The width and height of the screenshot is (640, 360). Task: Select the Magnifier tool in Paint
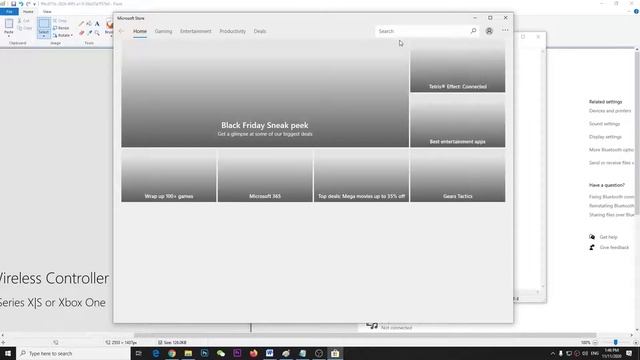[x=97, y=33]
